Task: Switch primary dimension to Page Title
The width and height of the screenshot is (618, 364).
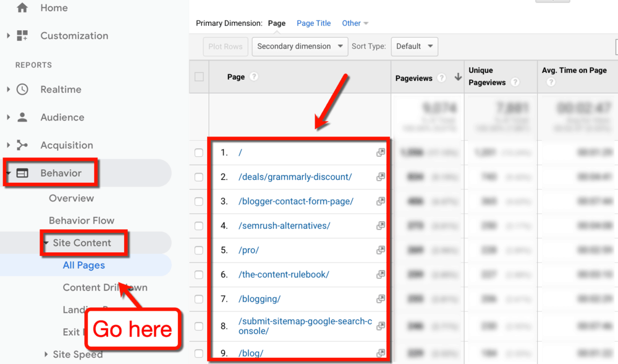Action: pyautogui.click(x=313, y=23)
